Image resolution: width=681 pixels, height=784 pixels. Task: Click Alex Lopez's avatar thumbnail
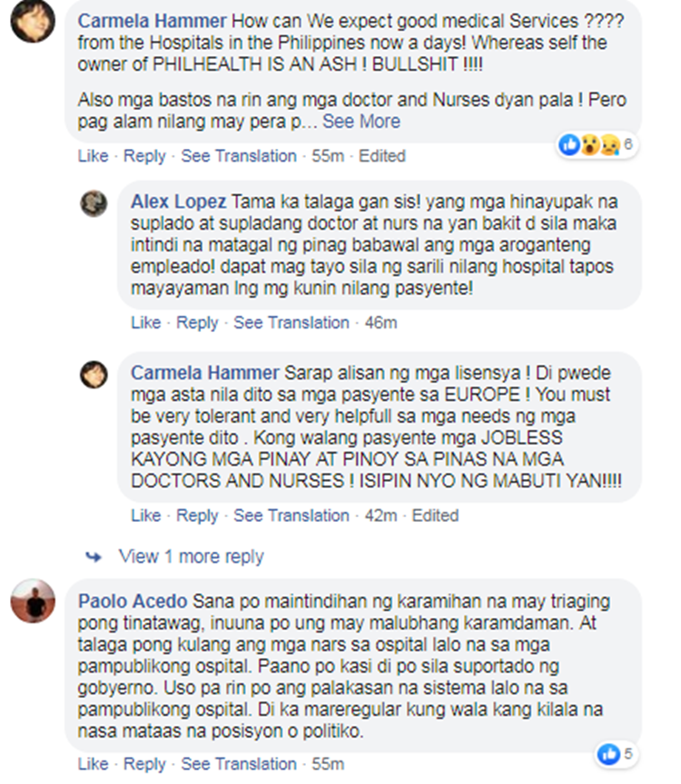coord(94,203)
